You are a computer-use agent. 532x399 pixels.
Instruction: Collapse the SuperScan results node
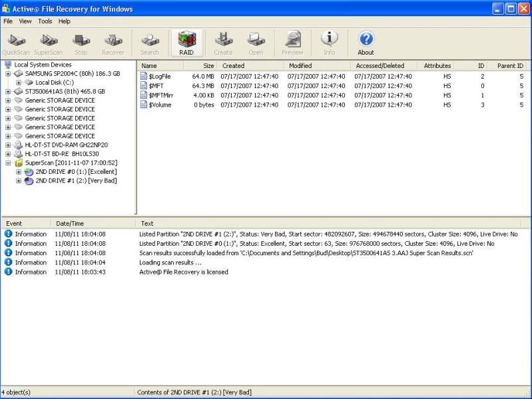click(8, 163)
